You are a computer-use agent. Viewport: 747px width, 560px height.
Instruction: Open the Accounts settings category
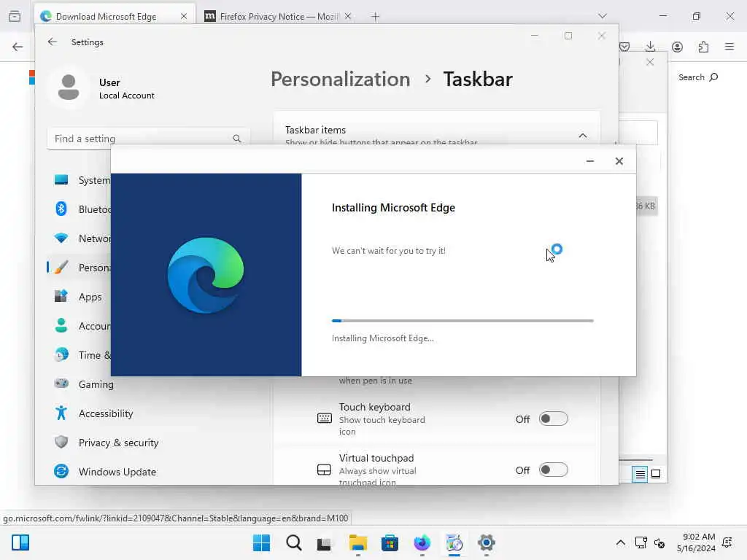click(x=82, y=326)
